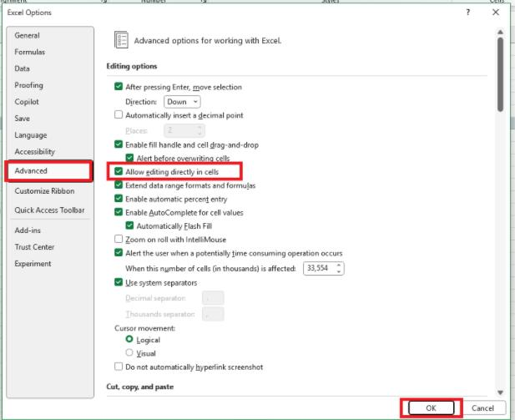Click the Help question mark icon
The width and height of the screenshot is (515, 420).
click(467, 13)
